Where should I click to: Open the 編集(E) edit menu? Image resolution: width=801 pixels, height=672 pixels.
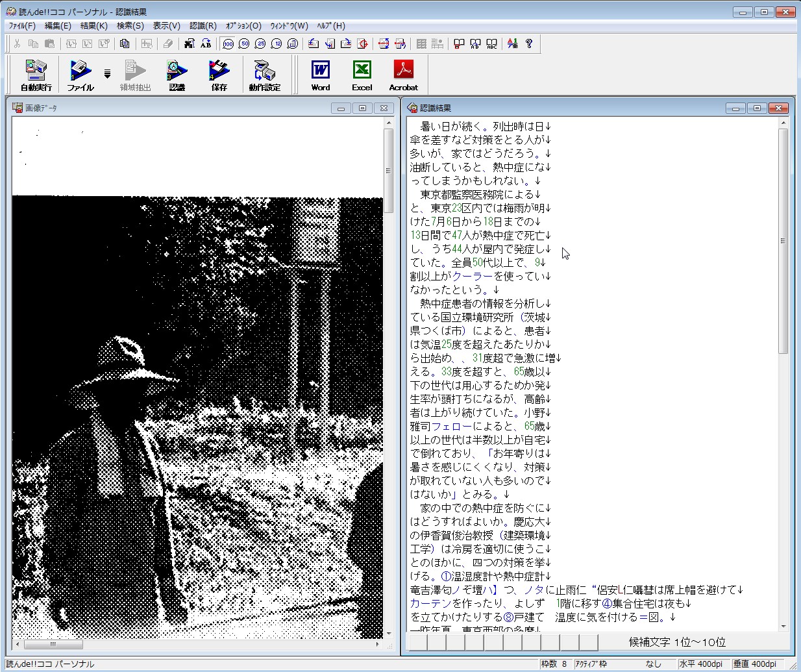point(58,26)
